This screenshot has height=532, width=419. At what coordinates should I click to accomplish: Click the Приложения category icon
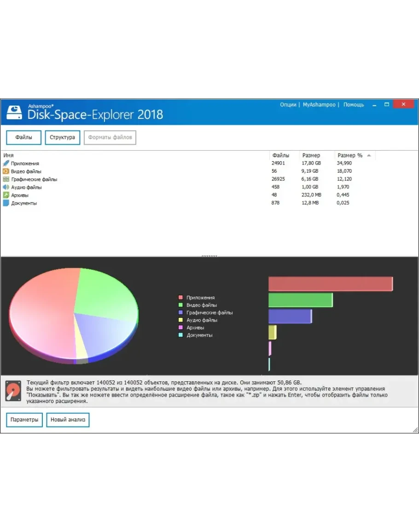[6, 164]
